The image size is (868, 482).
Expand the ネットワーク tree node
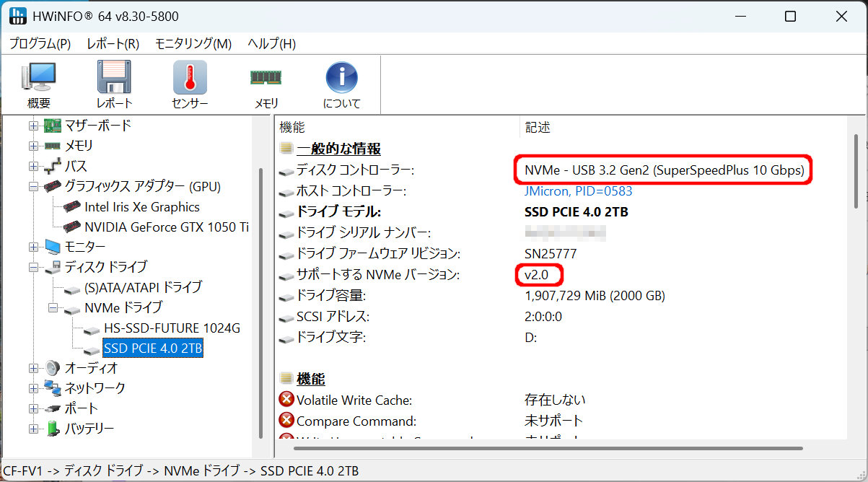point(33,388)
